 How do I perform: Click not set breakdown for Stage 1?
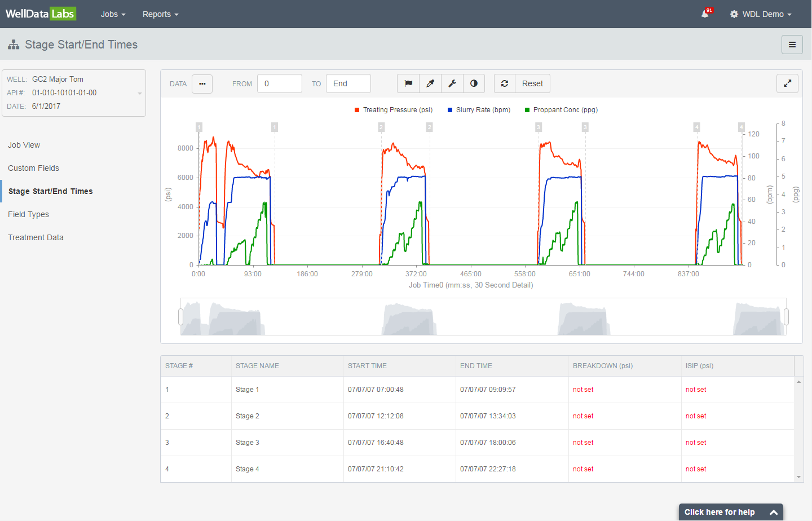(x=583, y=390)
